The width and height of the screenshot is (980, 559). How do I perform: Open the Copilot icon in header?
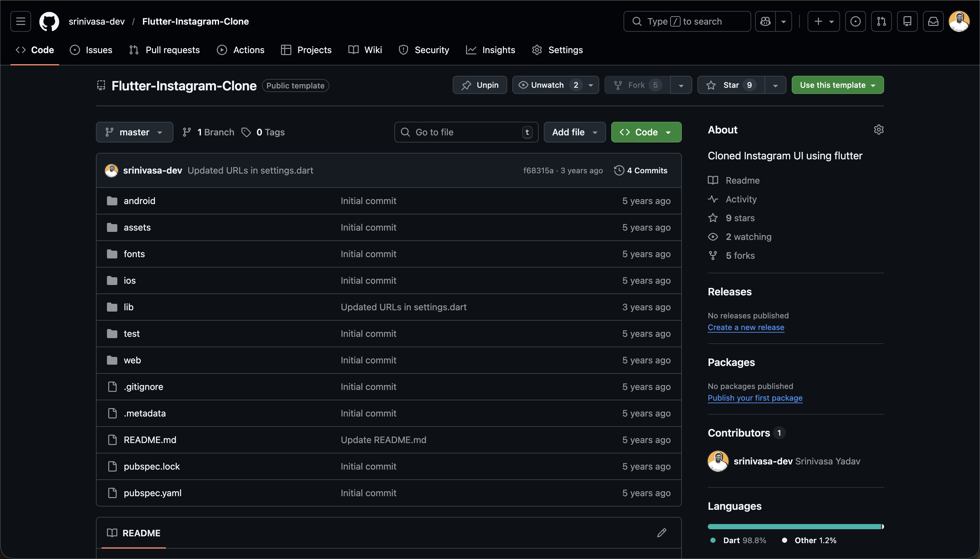click(765, 21)
